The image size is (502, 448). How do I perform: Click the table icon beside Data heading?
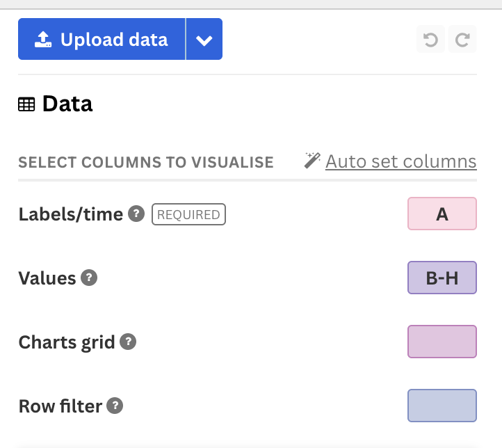point(26,104)
